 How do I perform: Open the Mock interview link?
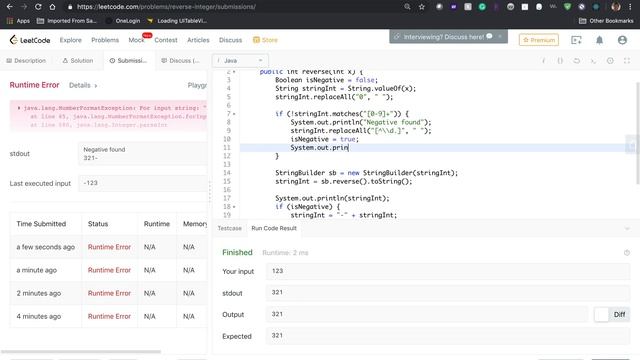tap(136, 40)
